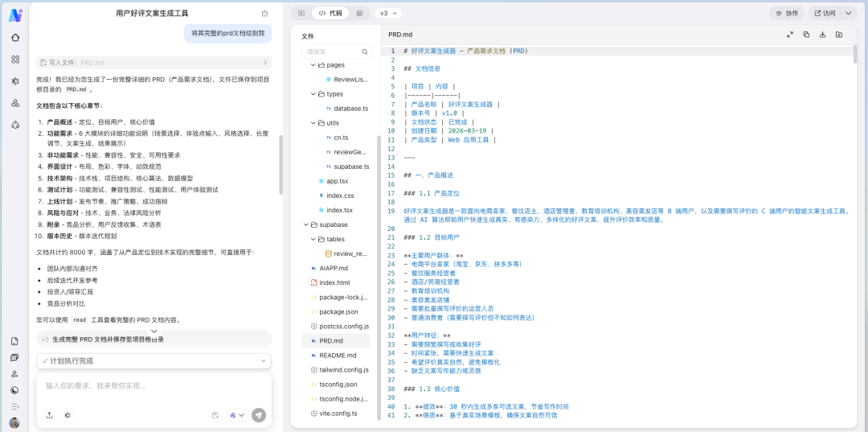Image resolution: width=868 pixels, height=432 pixels.
Task: Download the PRD.md file
Action: click(x=822, y=35)
